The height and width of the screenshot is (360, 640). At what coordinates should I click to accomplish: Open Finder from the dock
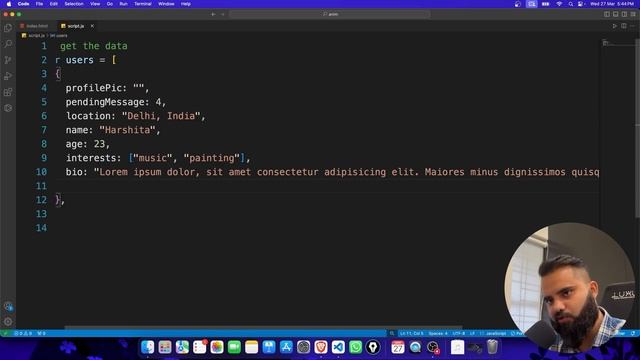point(148,347)
